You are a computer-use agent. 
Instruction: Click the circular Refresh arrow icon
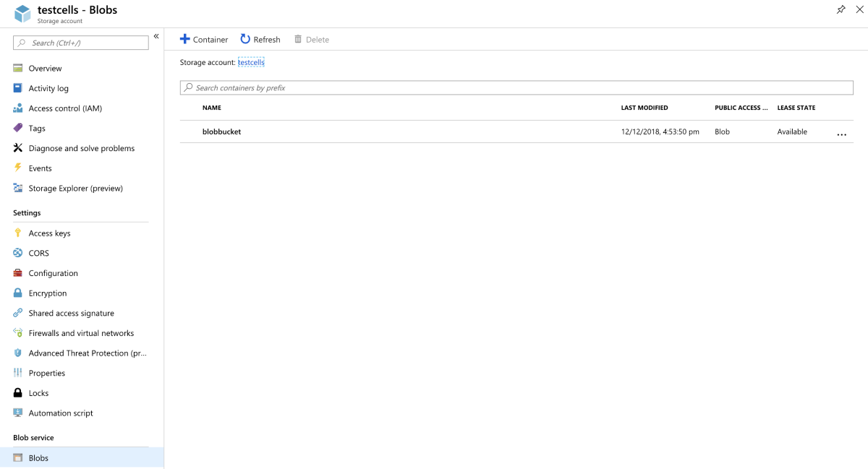pyautogui.click(x=245, y=39)
